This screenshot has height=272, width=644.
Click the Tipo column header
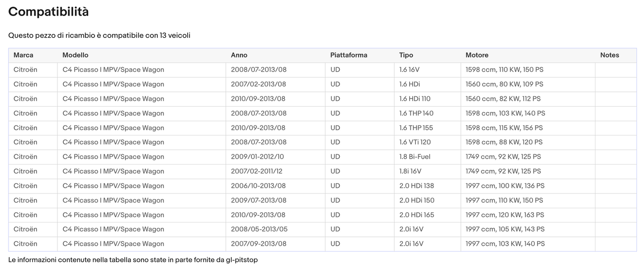pyautogui.click(x=406, y=55)
